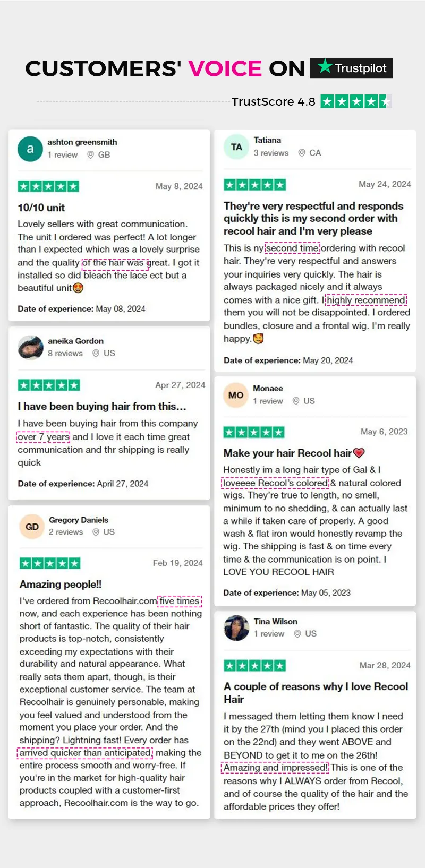Open the 'Amazing people!!' review title
The width and height of the screenshot is (425, 868).
61,584
